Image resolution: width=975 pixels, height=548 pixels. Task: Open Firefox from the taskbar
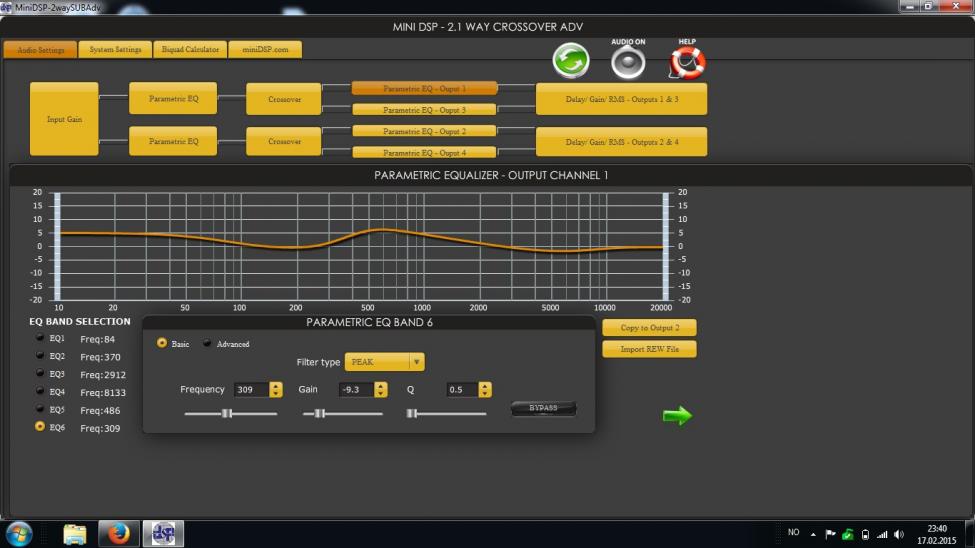(119, 534)
